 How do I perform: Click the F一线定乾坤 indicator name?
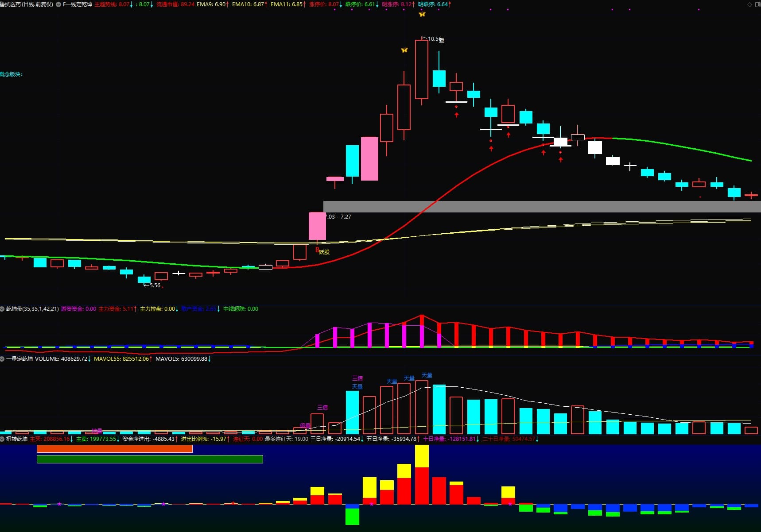point(78,4)
